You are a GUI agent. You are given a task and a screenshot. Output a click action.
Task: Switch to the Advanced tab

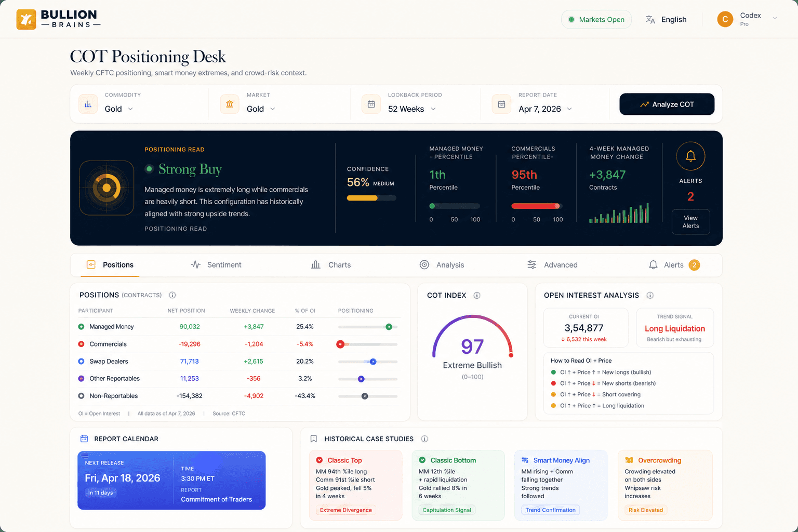(552, 264)
